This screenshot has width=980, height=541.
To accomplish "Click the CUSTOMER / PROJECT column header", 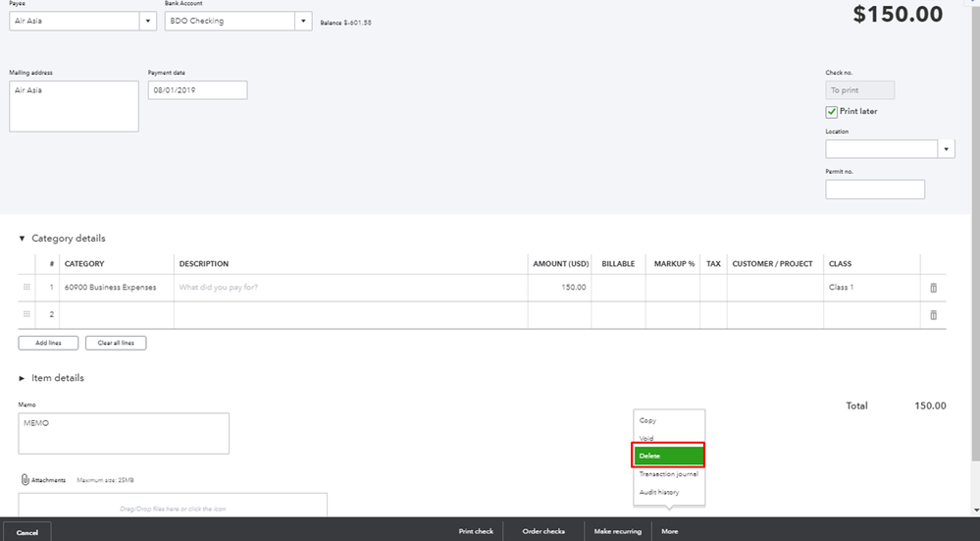I will [x=772, y=264].
